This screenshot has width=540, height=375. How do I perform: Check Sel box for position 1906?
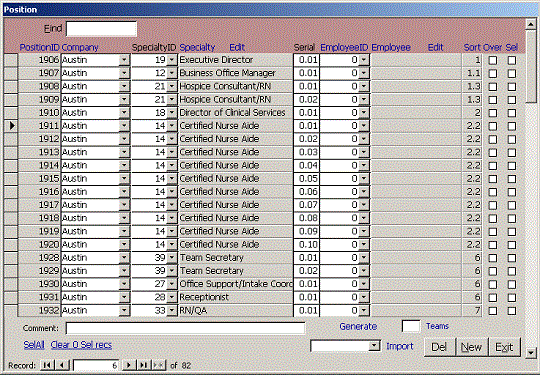(512, 60)
